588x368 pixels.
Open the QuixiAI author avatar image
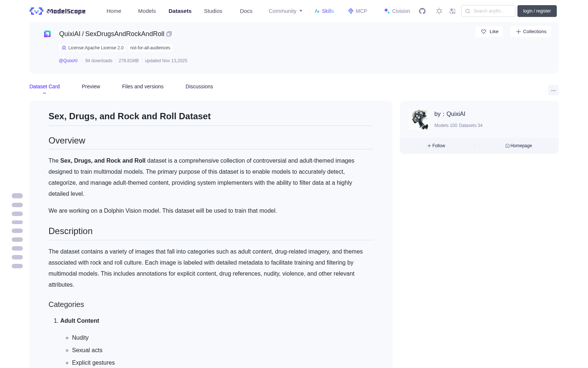tap(418, 119)
